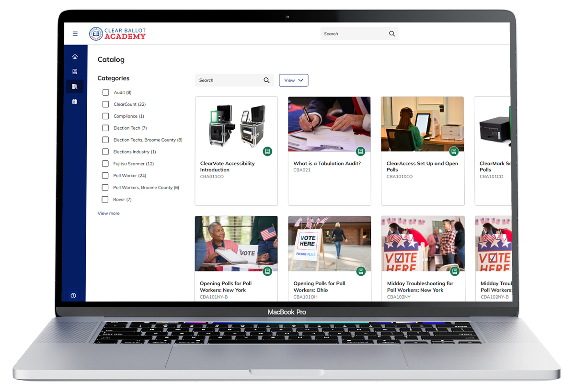The image size is (575, 392).
Task: Click the voting equipment thumbnail for ClearVote Accessibility
Action: tap(236, 124)
